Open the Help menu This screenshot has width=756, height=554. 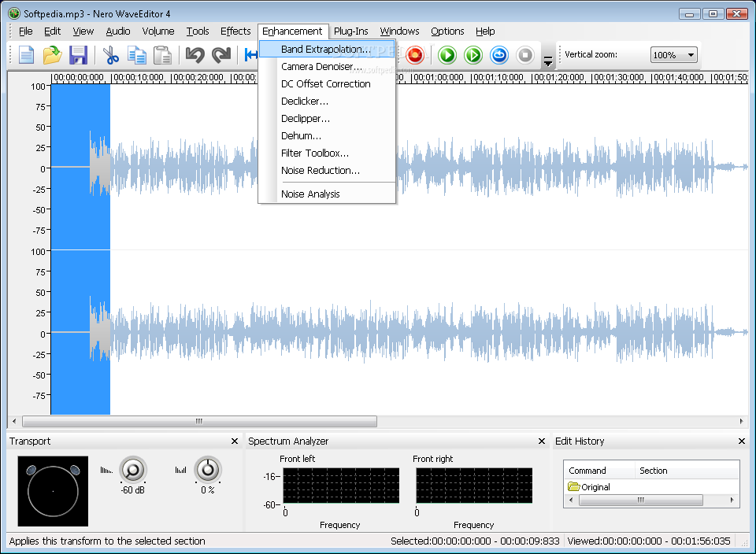click(485, 31)
